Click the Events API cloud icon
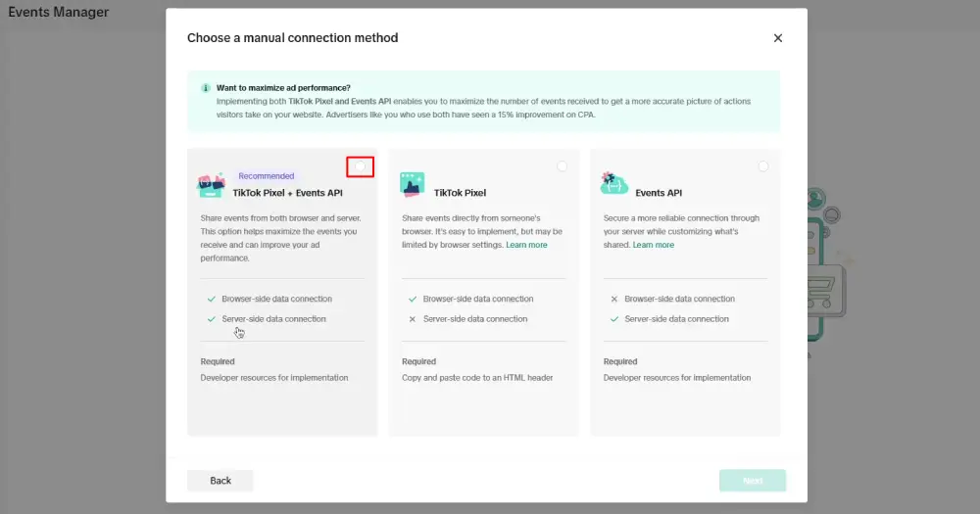Screen dimensions: 980x514 [x=614, y=184]
